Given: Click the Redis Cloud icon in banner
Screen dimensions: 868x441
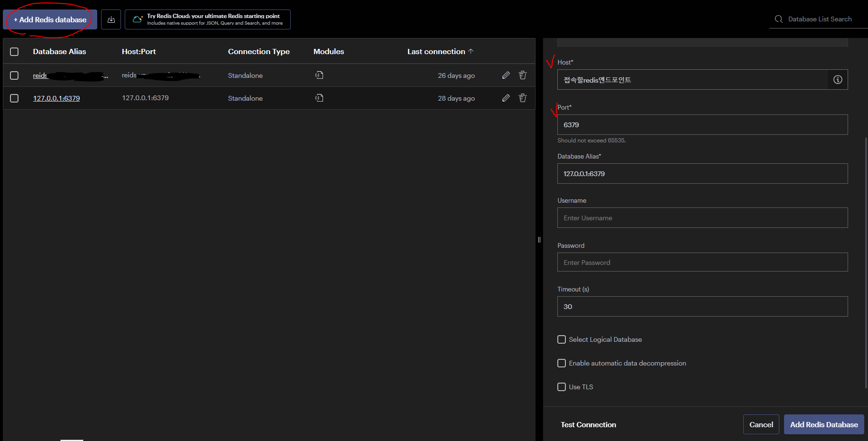Looking at the screenshot, I should click(138, 19).
